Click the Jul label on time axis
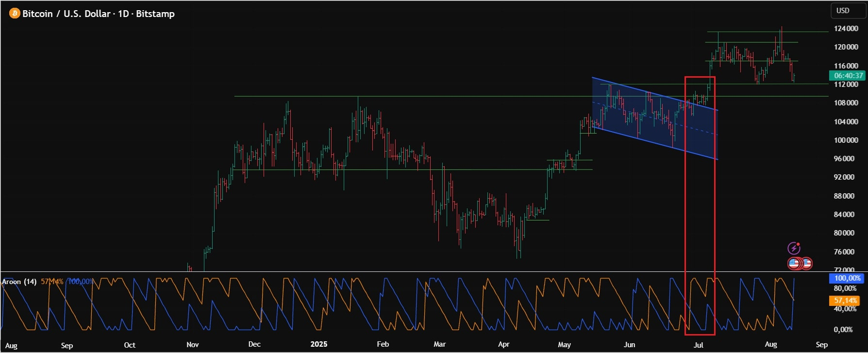 698,345
